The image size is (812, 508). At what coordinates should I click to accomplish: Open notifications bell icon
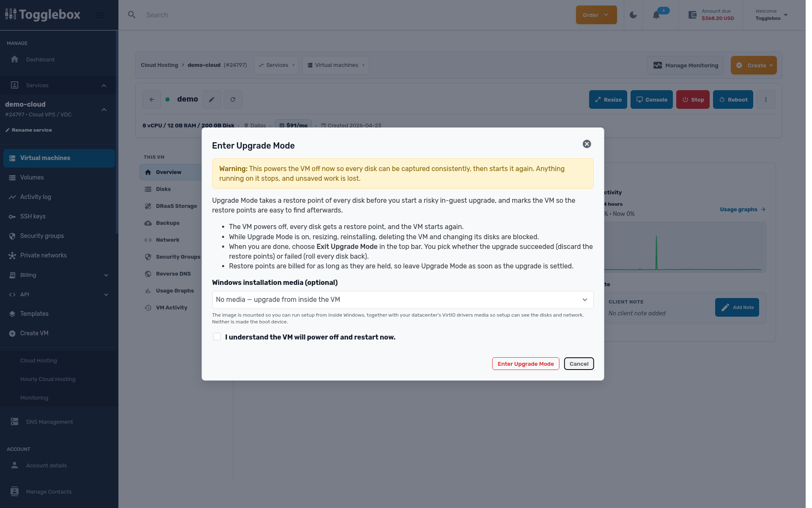pyautogui.click(x=656, y=15)
